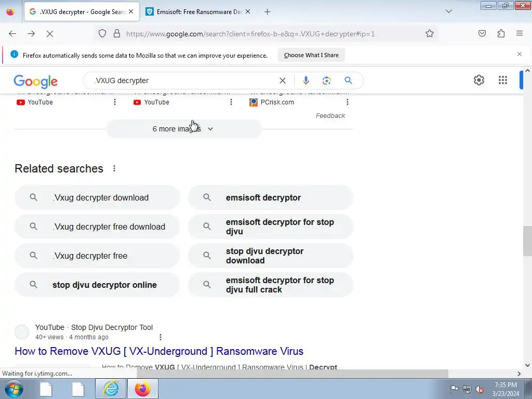Open Save to Pocket icon
Image resolution: width=532 pixels, height=399 pixels.
tap(482, 33)
